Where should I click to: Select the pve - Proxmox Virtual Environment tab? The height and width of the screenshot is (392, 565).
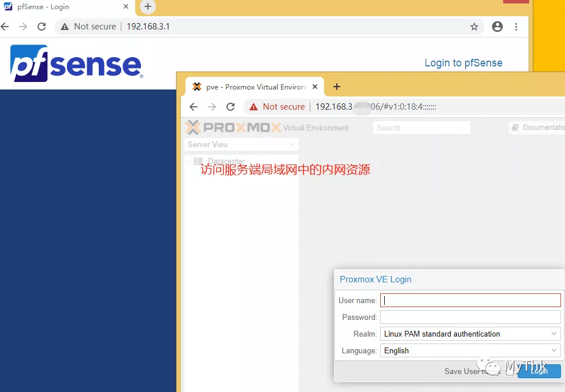click(x=254, y=87)
